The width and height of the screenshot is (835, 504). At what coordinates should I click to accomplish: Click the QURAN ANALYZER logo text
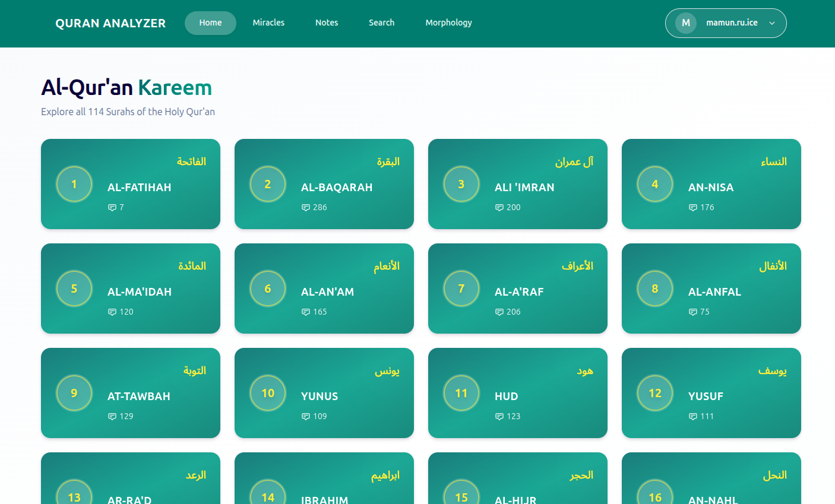pyautogui.click(x=110, y=23)
